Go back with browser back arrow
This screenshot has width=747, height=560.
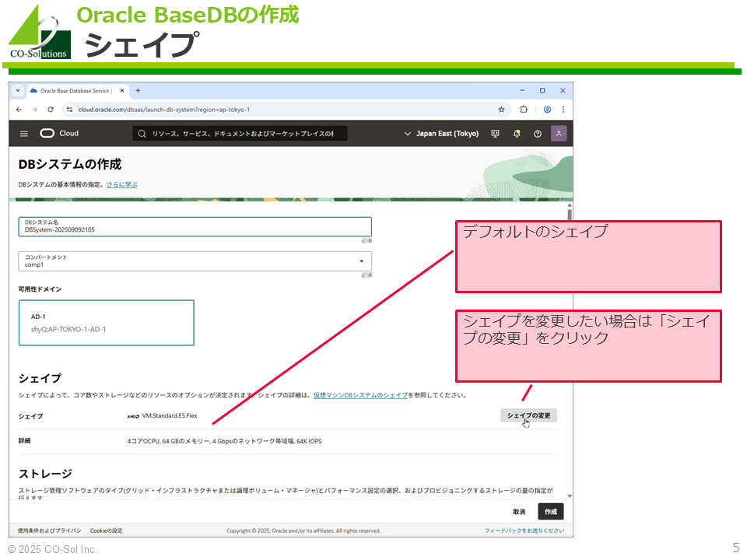pyautogui.click(x=19, y=110)
